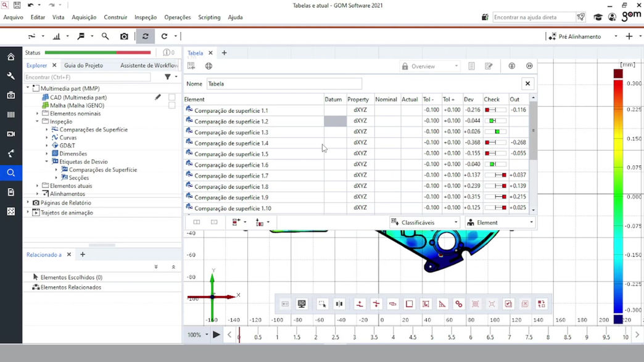Expand the Páginas de Relatório node
Viewport: 644px width, 362px height.
28,202
